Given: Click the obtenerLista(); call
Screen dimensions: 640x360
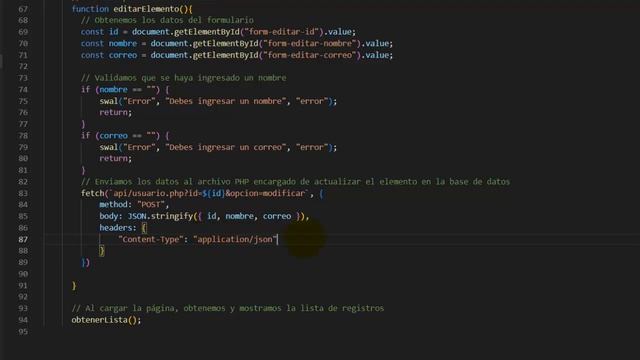Looking at the screenshot, I should [106, 320].
